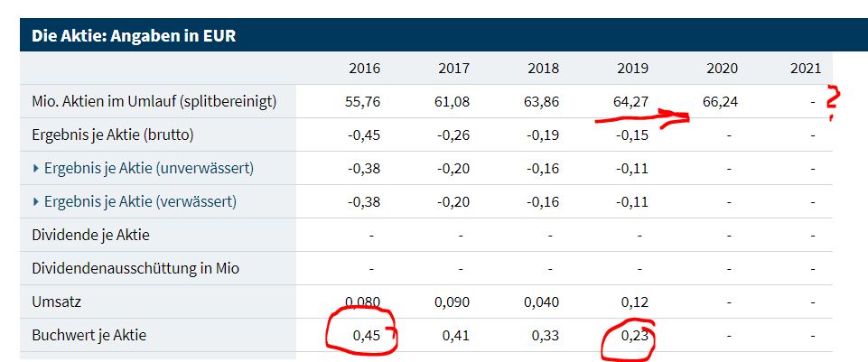Screen dimensions: 868x362
Task: Click the 66,24 shares value for 2020
Action: coord(720,102)
